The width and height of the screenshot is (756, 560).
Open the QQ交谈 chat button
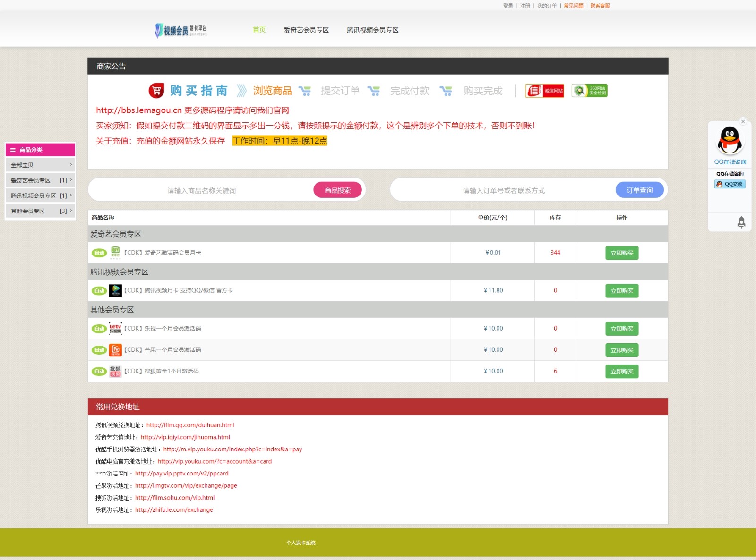point(730,184)
